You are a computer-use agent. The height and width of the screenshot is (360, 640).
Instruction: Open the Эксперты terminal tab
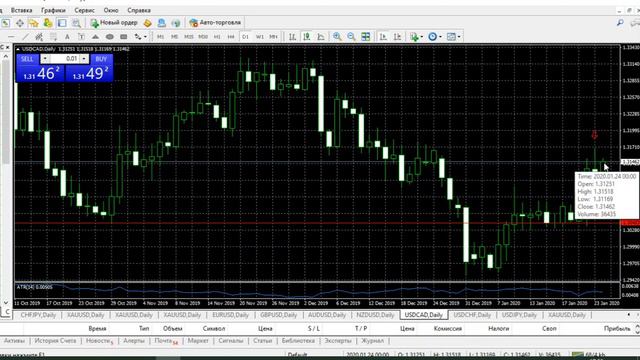point(338,340)
